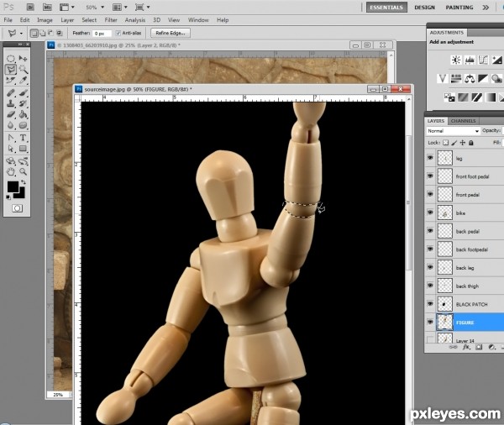Screen dimensions: 504x425
Task: Select the Eyedropper tool
Action: click(24, 80)
